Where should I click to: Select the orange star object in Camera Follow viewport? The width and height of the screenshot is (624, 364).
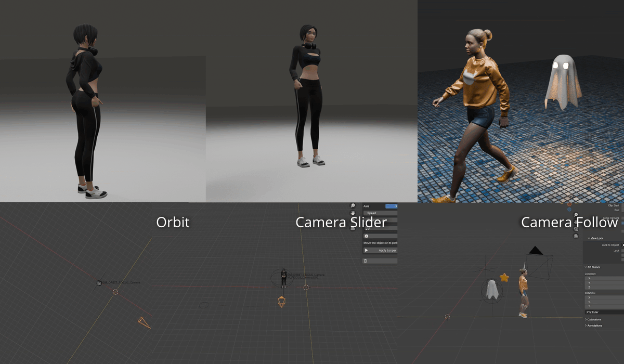pyautogui.click(x=504, y=278)
